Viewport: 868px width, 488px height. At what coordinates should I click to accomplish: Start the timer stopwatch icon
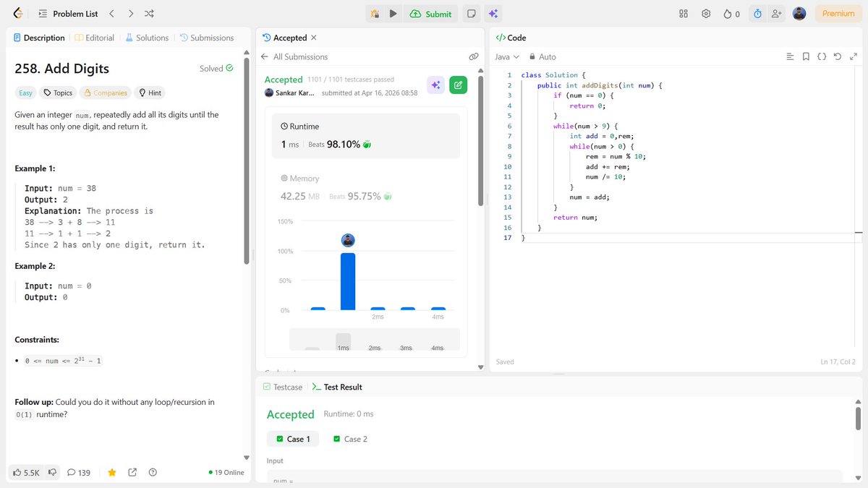click(x=757, y=14)
